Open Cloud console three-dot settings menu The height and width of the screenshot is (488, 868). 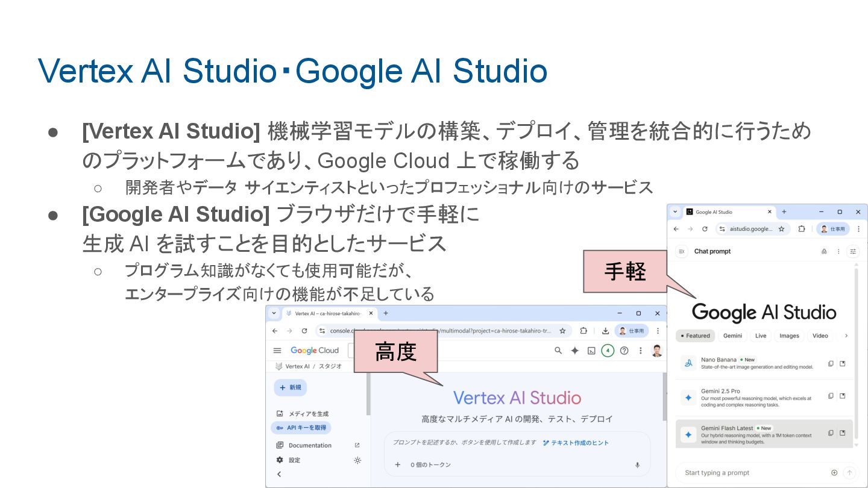640,351
